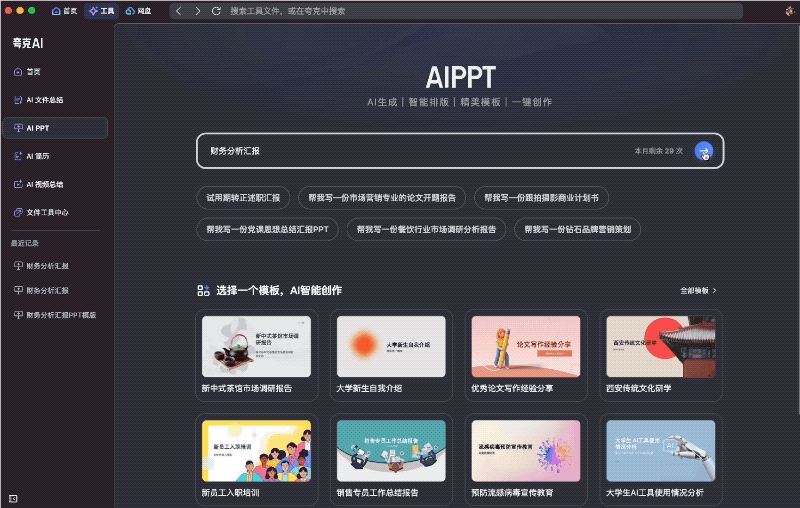Open recent record 财务分析汇报PPT模版
Viewport: 800px width, 508px height.
click(x=55, y=315)
